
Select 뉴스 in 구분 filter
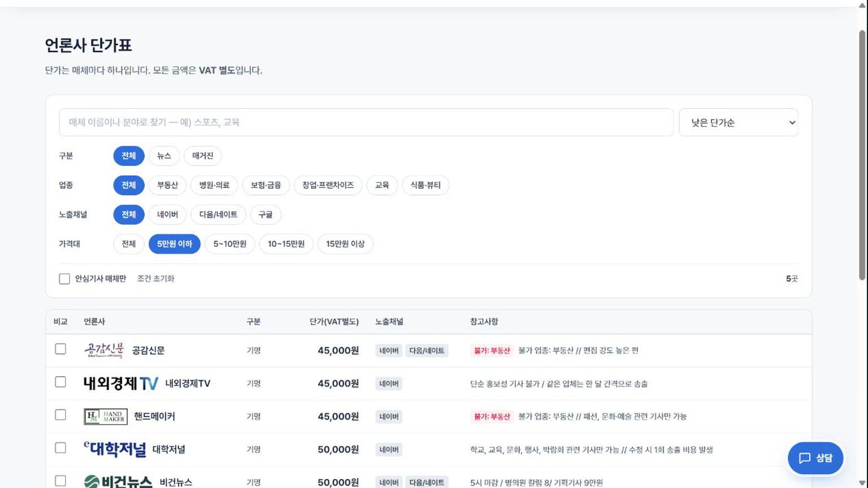(164, 156)
